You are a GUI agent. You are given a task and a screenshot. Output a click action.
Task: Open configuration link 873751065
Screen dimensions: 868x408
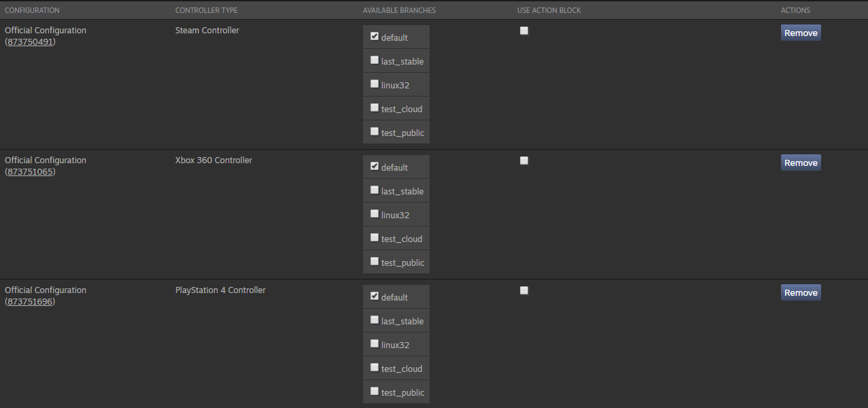(x=30, y=172)
